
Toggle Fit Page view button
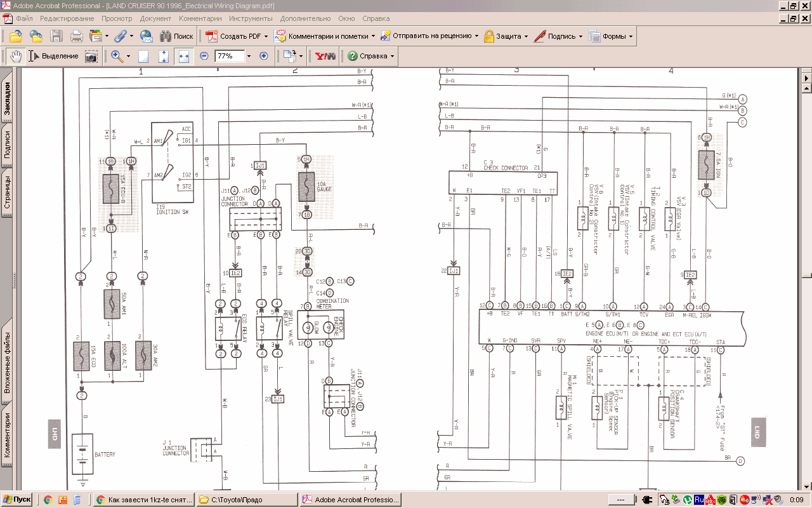click(164, 56)
